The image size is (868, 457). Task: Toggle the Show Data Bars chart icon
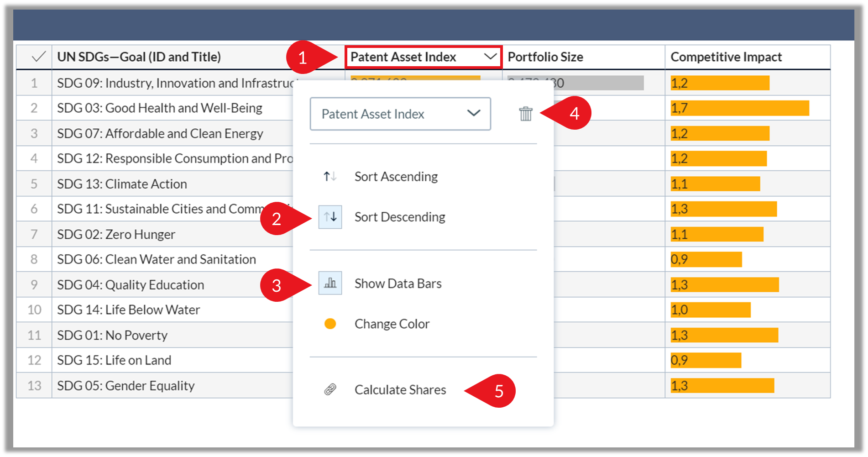(330, 284)
